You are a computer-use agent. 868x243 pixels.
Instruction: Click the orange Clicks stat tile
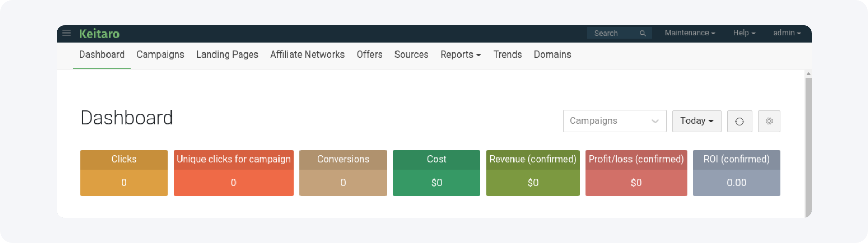click(124, 173)
